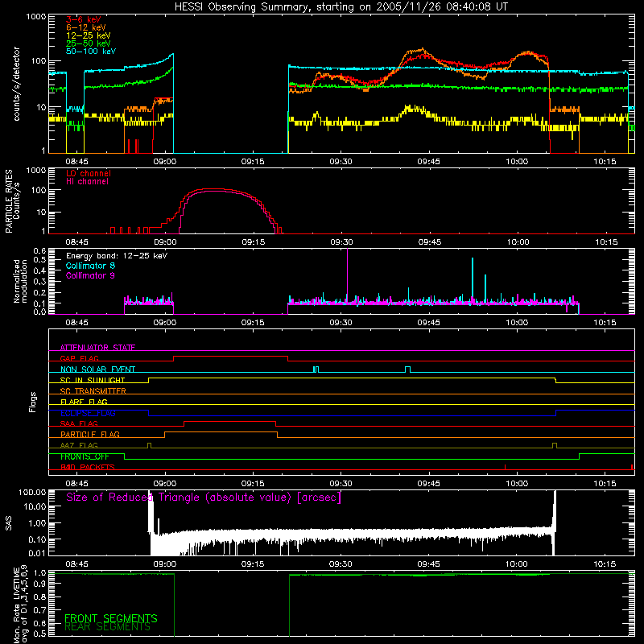Screen dimensions: 644x644
Task: Click the raised SAA_FLAG segment
Action: point(229,421)
